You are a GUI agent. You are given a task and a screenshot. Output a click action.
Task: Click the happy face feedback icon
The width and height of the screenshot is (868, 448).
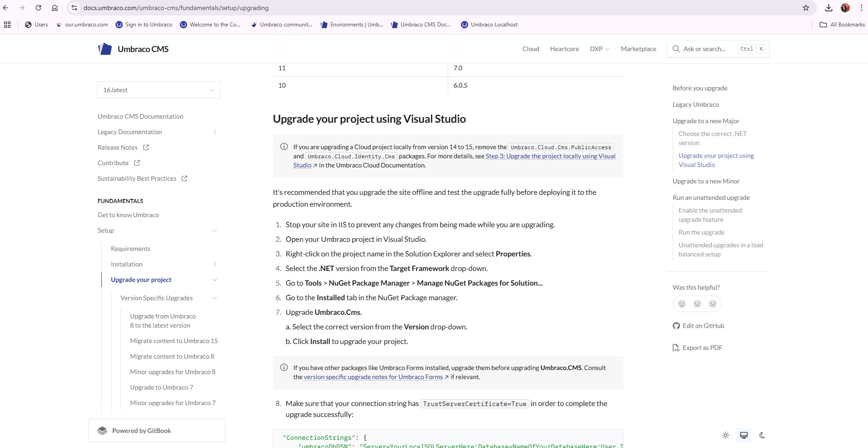[x=682, y=304]
